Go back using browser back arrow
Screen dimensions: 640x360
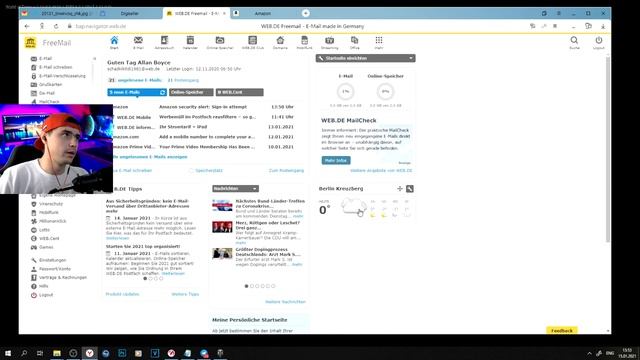pyautogui.click(x=27, y=26)
